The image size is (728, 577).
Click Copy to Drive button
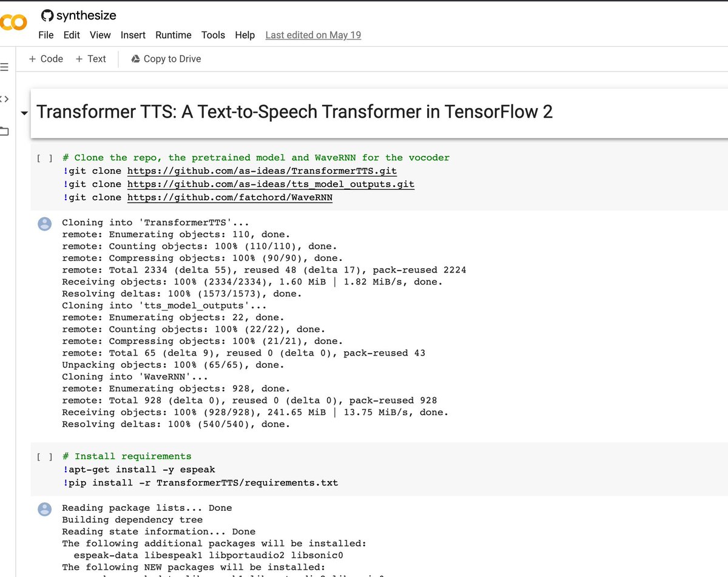(x=166, y=59)
